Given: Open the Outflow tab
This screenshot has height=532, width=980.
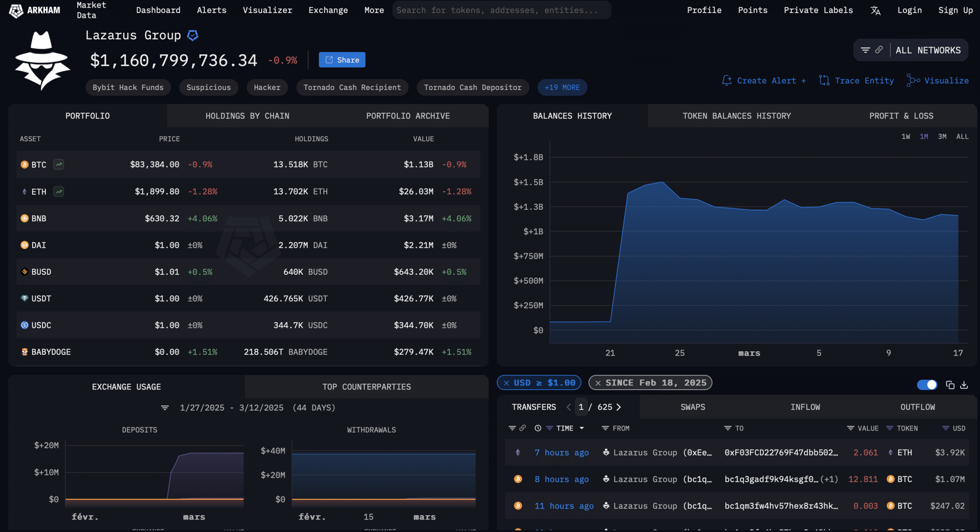Looking at the screenshot, I should pyautogui.click(x=917, y=407).
